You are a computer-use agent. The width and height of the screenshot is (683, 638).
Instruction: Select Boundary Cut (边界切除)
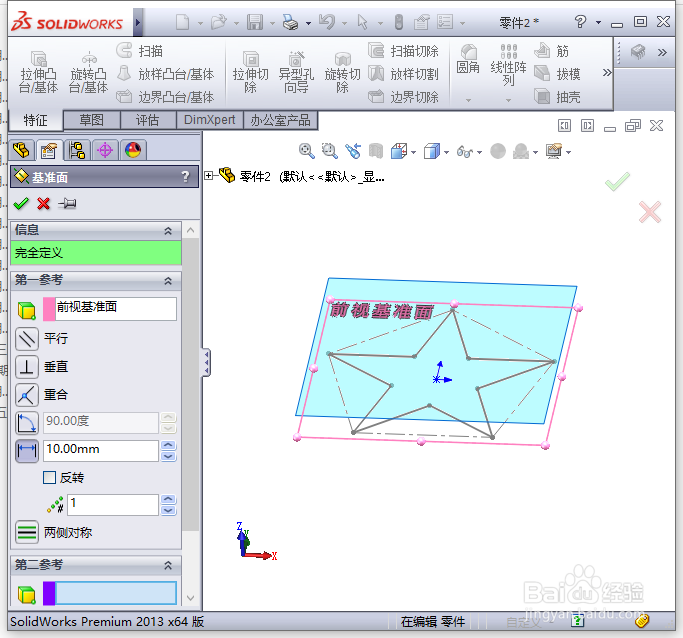point(403,97)
